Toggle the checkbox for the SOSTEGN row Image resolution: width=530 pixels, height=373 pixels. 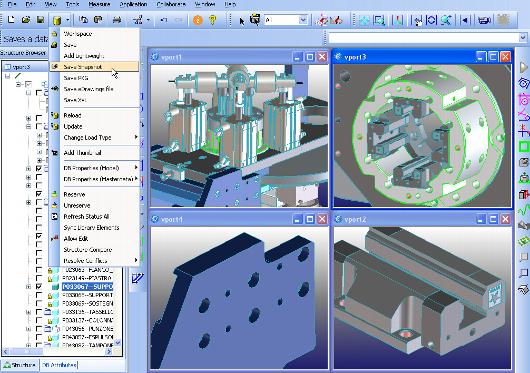tap(39, 303)
